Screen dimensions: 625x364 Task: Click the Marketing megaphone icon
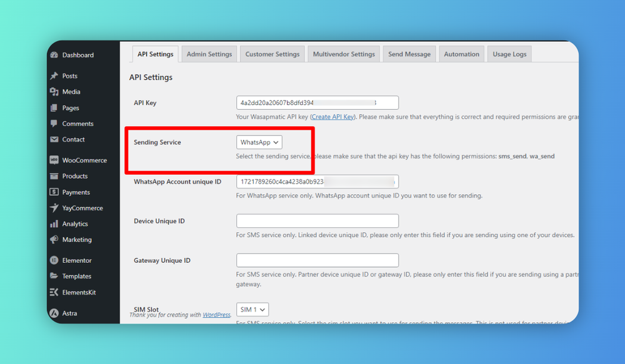click(54, 239)
